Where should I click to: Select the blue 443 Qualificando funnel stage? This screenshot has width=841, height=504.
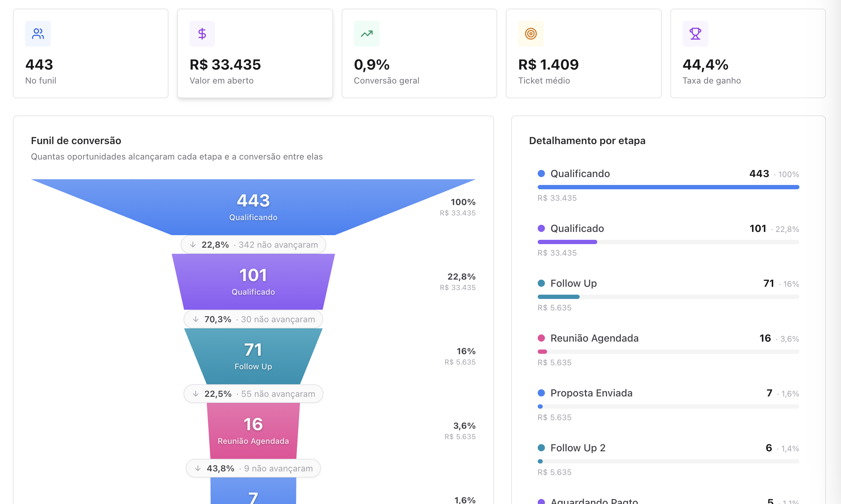[x=253, y=207]
